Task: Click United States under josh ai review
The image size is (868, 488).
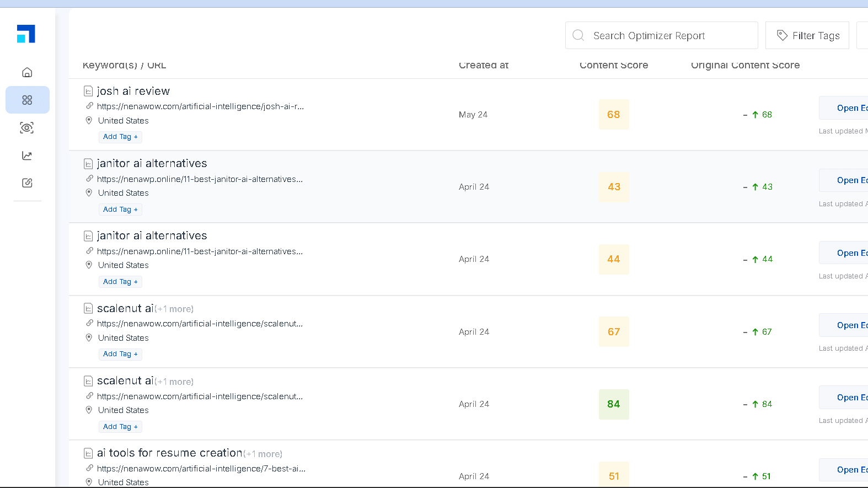Action: point(124,121)
